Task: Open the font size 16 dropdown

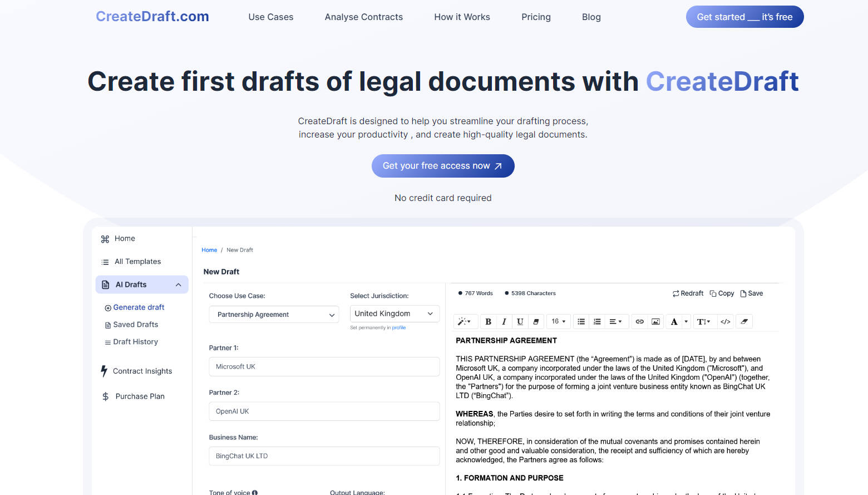Action: pos(558,321)
